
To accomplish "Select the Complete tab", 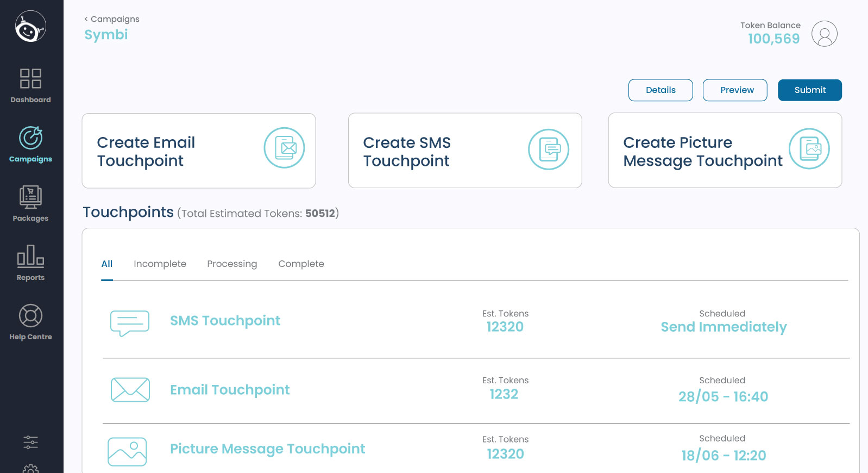I will [301, 264].
